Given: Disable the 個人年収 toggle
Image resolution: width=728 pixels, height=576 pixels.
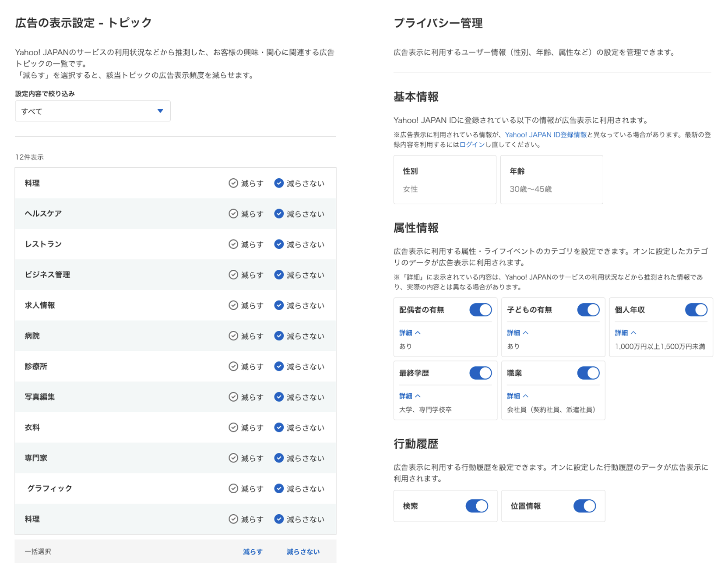Looking at the screenshot, I should click(x=696, y=310).
